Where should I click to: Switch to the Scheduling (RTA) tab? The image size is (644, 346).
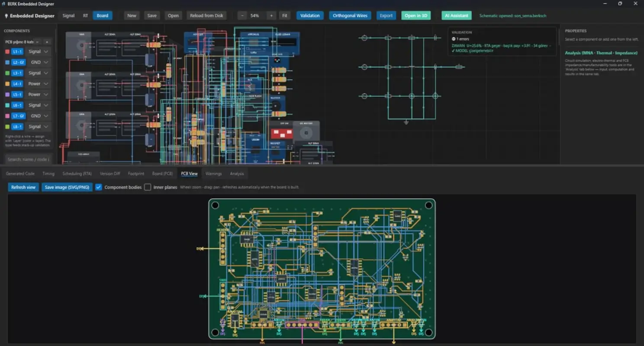pyautogui.click(x=77, y=173)
